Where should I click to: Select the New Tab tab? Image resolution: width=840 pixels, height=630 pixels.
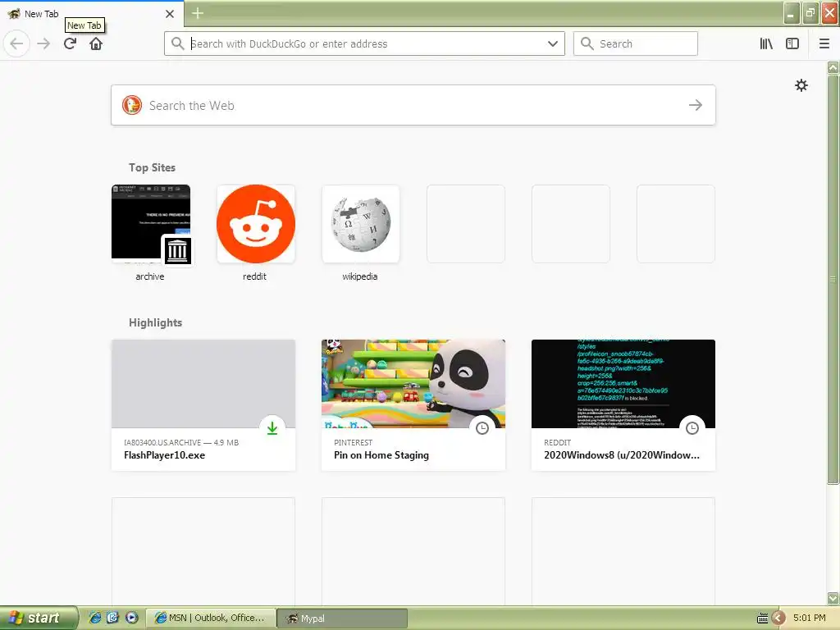[x=91, y=13]
